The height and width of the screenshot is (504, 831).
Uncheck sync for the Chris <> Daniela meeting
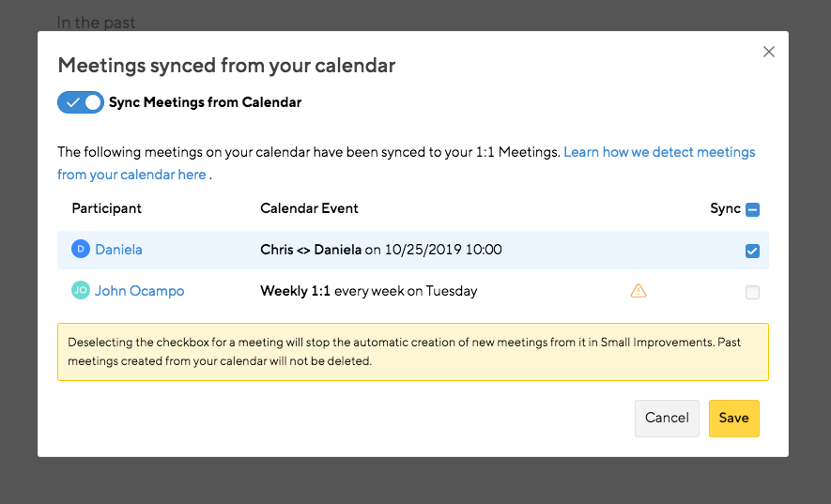(x=752, y=251)
